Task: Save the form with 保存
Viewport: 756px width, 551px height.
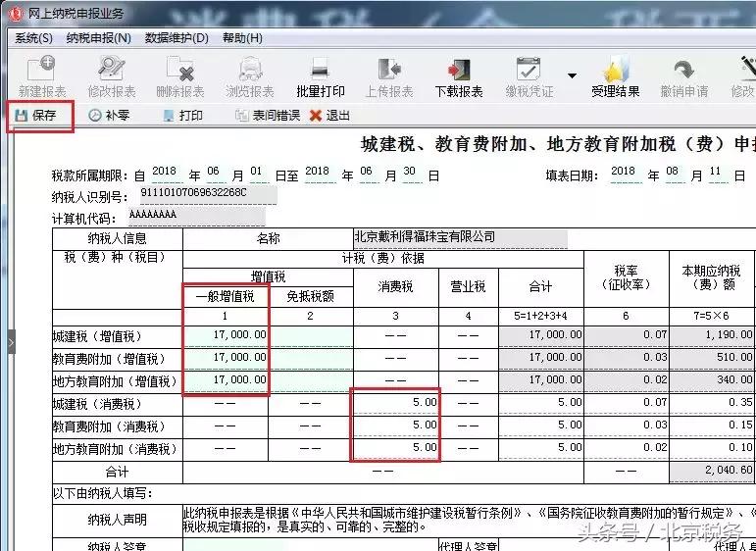Action: coord(36,116)
